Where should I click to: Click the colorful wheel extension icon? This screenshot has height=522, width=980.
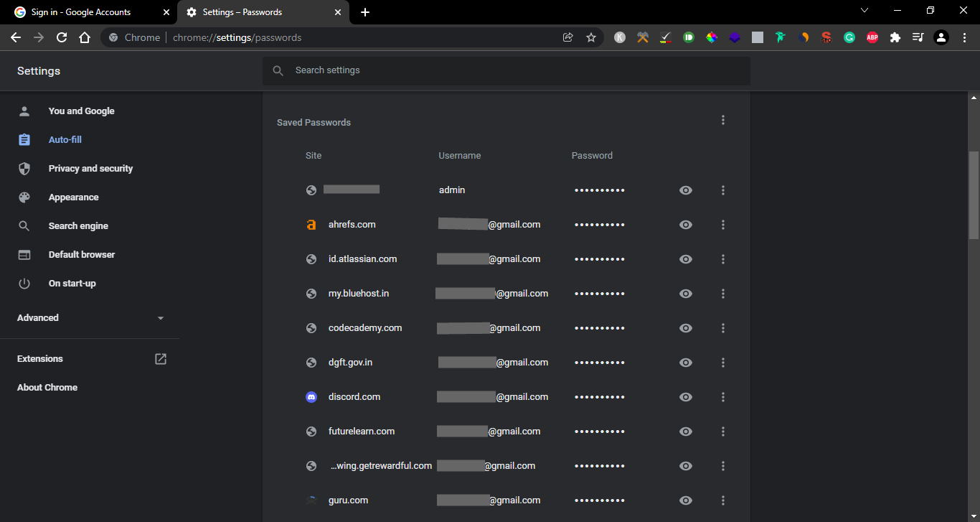[712, 37]
